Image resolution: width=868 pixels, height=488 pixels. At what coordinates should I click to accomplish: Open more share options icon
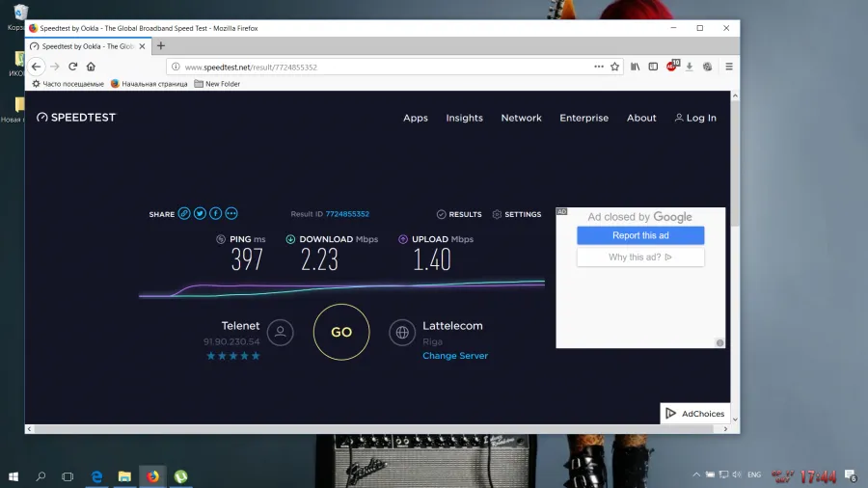click(x=231, y=213)
